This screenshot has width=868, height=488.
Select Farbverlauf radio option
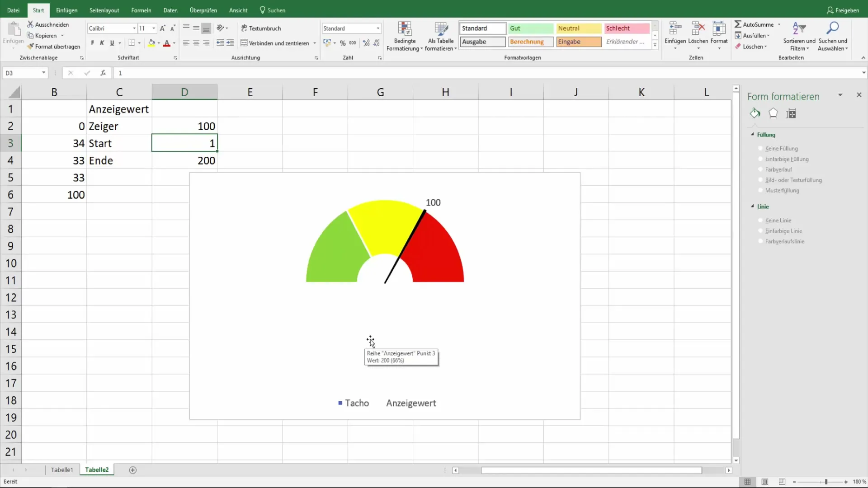(x=760, y=169)
